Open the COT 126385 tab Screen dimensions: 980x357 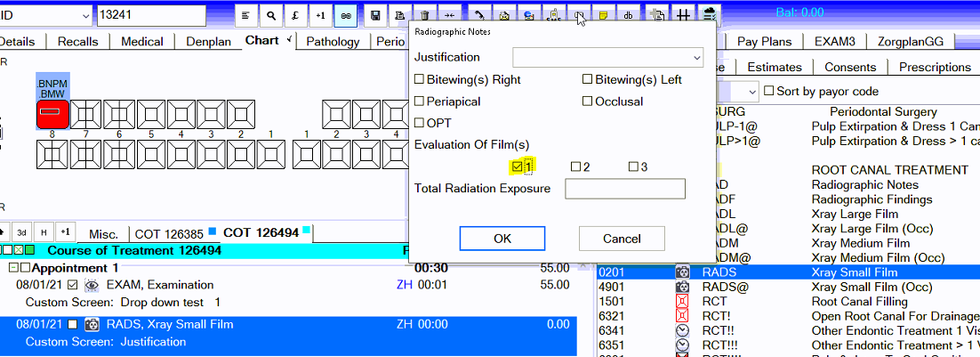click(x=168, y=233)
